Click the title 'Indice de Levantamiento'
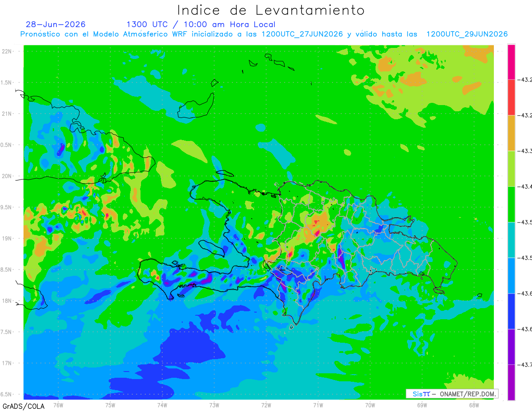The height and width of the screenshot is (411, 532). click(x=271, y=10)
